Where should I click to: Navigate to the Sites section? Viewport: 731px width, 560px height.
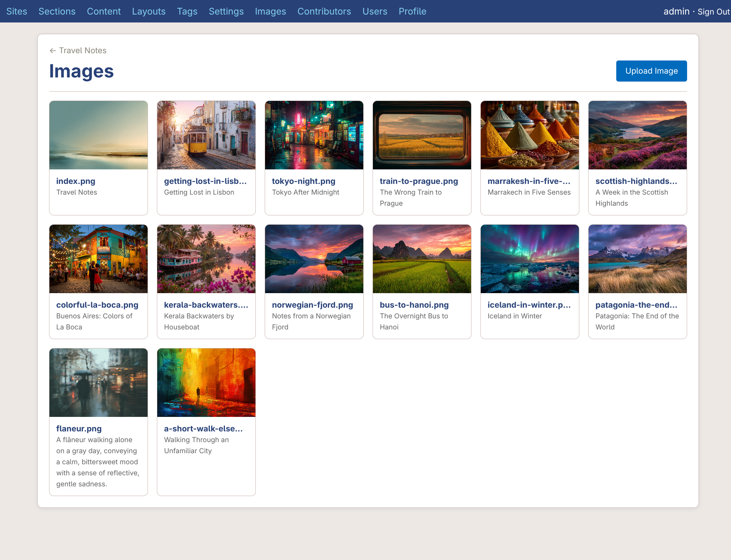tap(17, 11)
